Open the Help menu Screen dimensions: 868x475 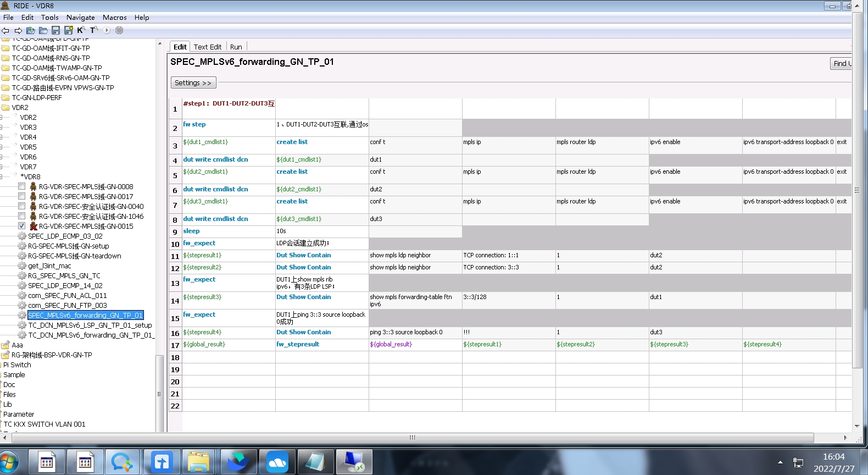(x=142, y=17)
